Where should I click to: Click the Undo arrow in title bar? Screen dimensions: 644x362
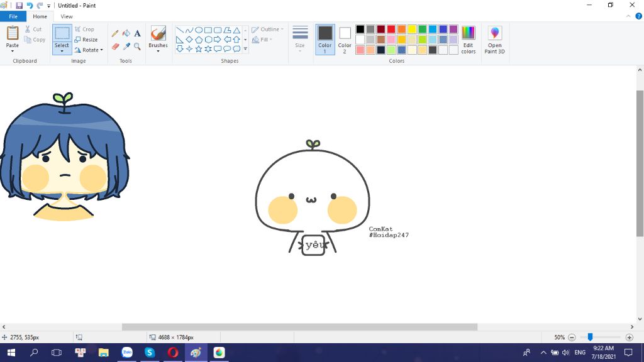coord(30,6)
